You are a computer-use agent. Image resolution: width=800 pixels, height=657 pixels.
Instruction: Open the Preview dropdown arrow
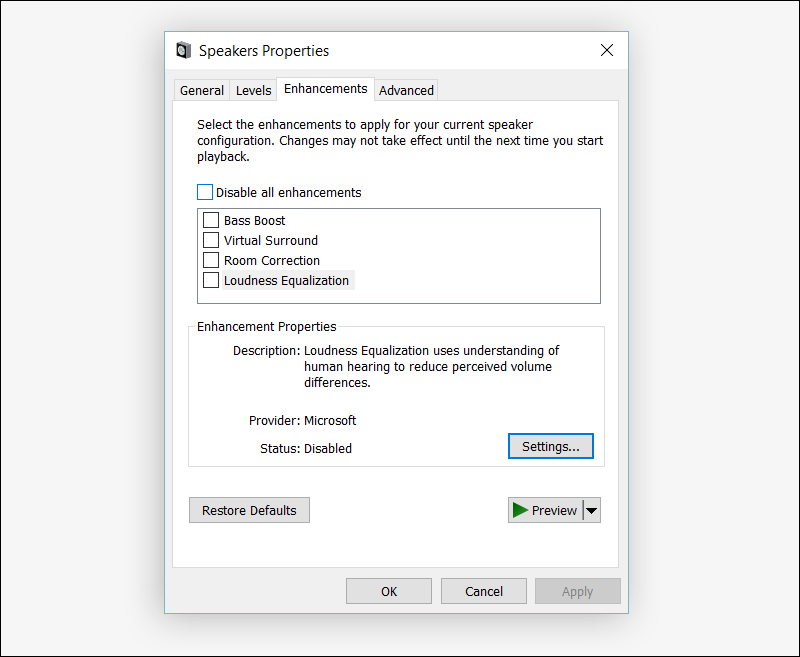coord(591,510)
